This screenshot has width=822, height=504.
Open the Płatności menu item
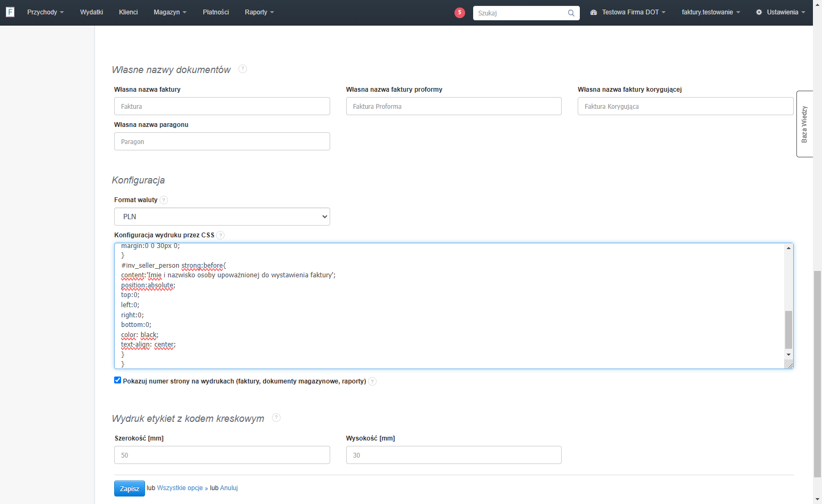click(216, 12)
